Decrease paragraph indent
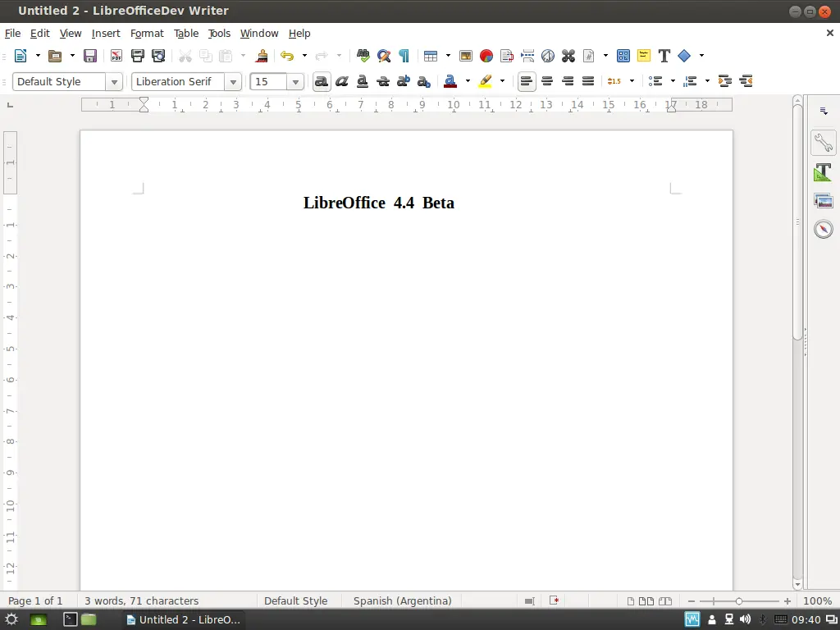This screenshot has width=840, height=630. point(746,81)
